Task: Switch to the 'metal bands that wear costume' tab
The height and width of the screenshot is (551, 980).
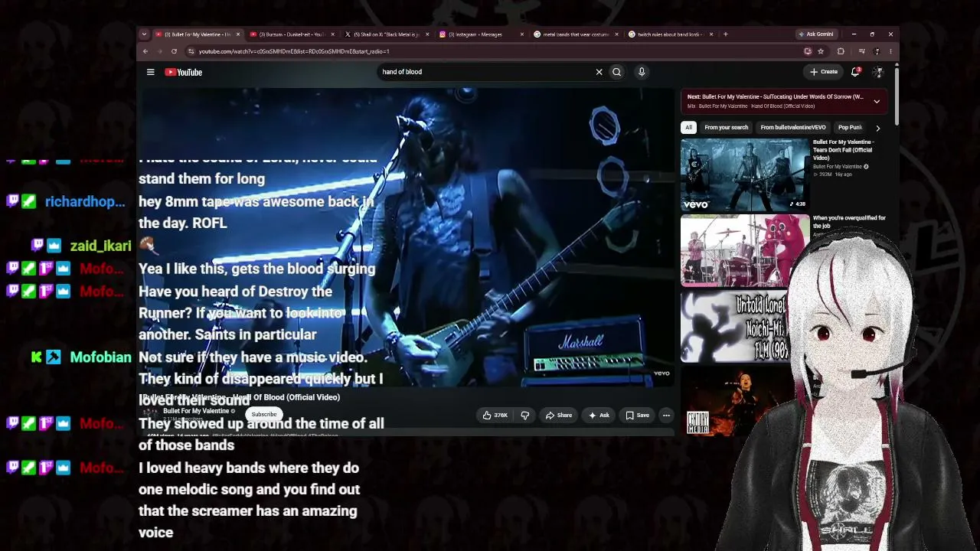Action: pos(576,34)
